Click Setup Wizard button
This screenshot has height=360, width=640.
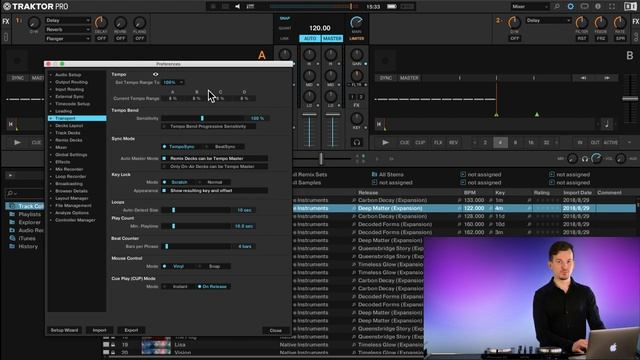(64, 330)
